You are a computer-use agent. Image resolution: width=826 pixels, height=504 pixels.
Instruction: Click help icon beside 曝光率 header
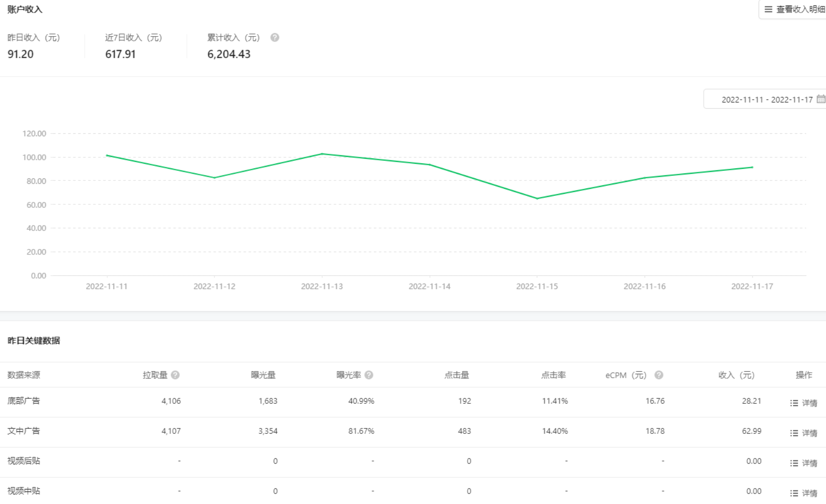pos(369,375)
